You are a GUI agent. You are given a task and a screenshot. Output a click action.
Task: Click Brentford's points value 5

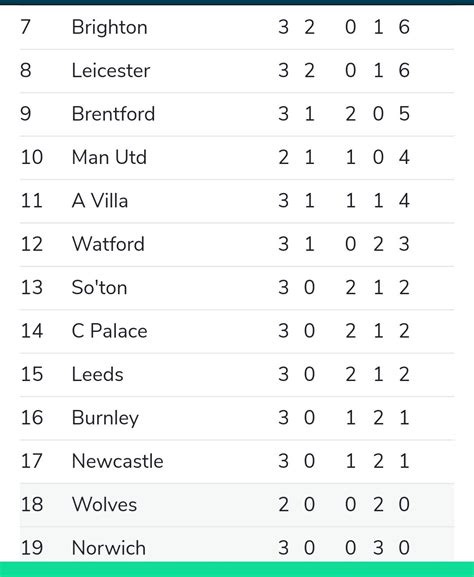[x=404, y=114]
